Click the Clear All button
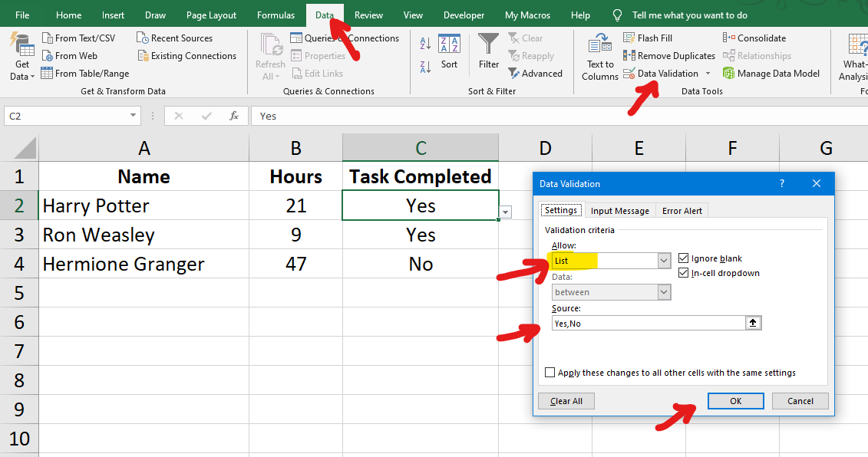Viewport: 868px width, 457px height. [x=566, y=401]
